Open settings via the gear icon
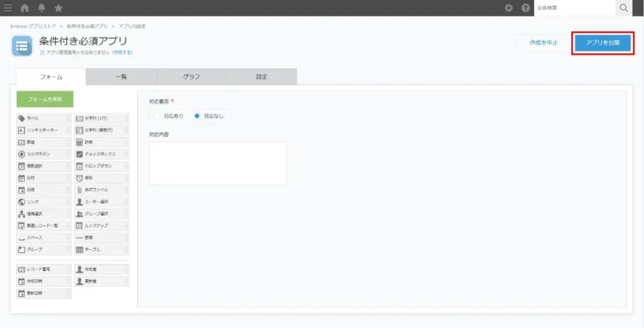 tap(508, 8)
